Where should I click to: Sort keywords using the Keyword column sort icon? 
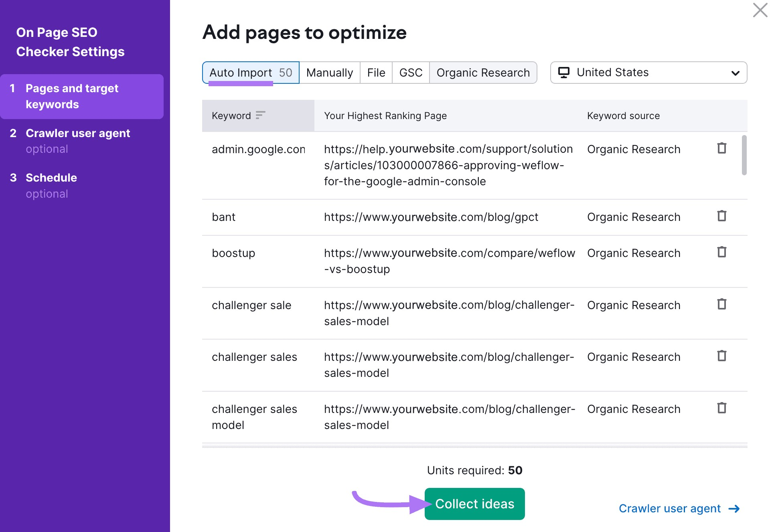(x=260, y=115)
